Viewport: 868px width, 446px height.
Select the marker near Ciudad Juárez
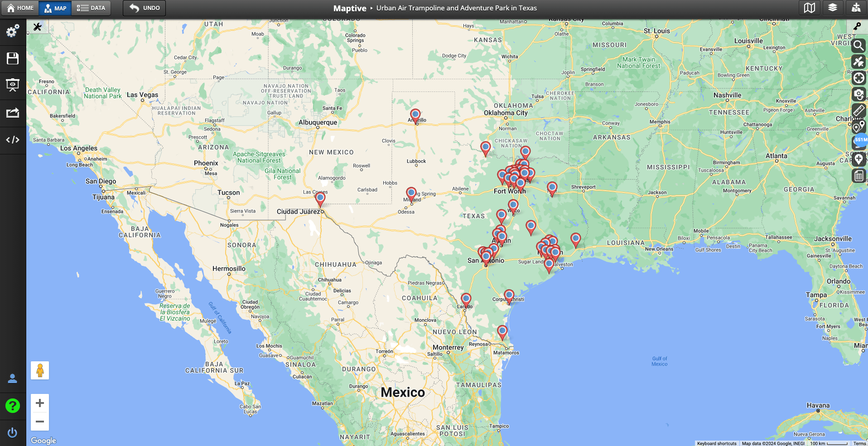(320, 198)
